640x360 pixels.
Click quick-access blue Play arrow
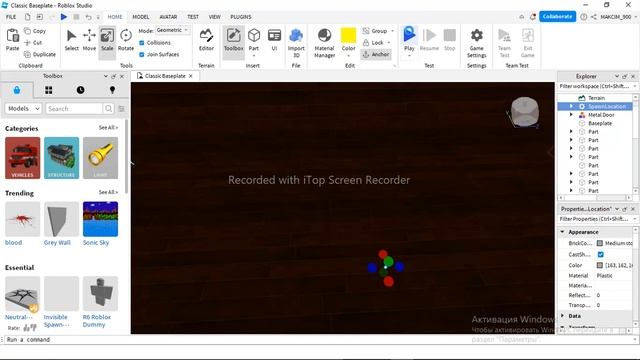pos(64,17)
